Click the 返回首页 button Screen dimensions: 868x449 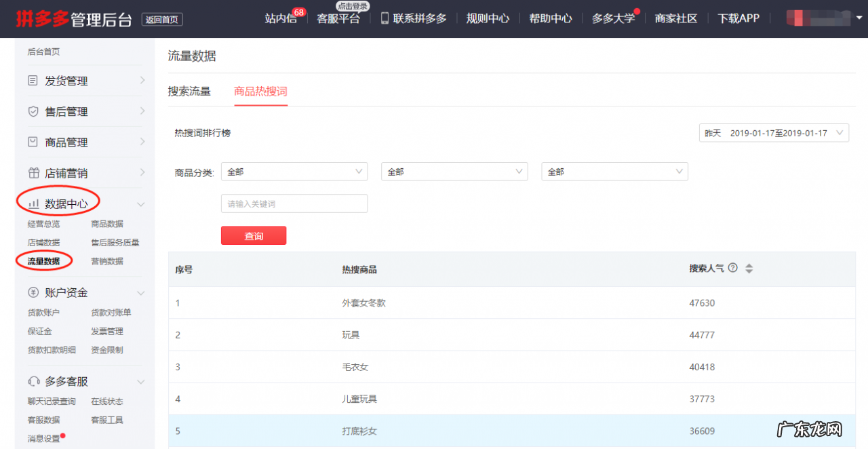(x=161, y=19)
